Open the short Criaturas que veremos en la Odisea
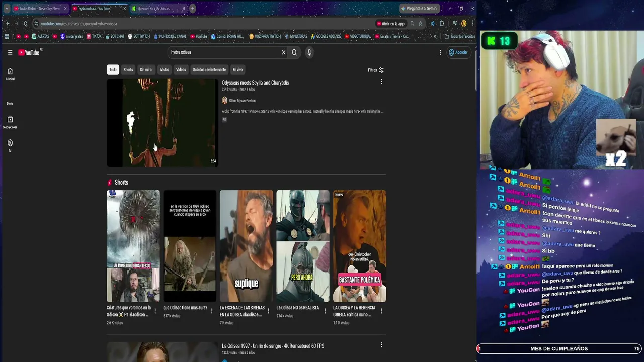 click(133, 246)
